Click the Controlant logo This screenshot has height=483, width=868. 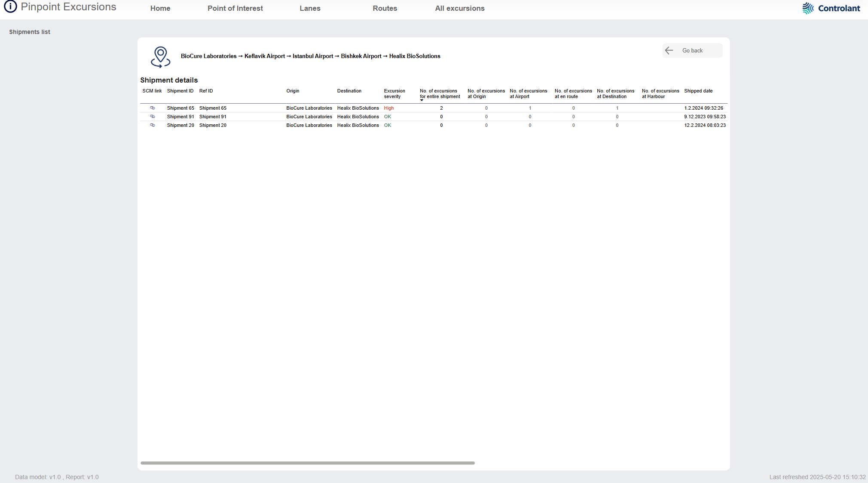click(831, 8)
